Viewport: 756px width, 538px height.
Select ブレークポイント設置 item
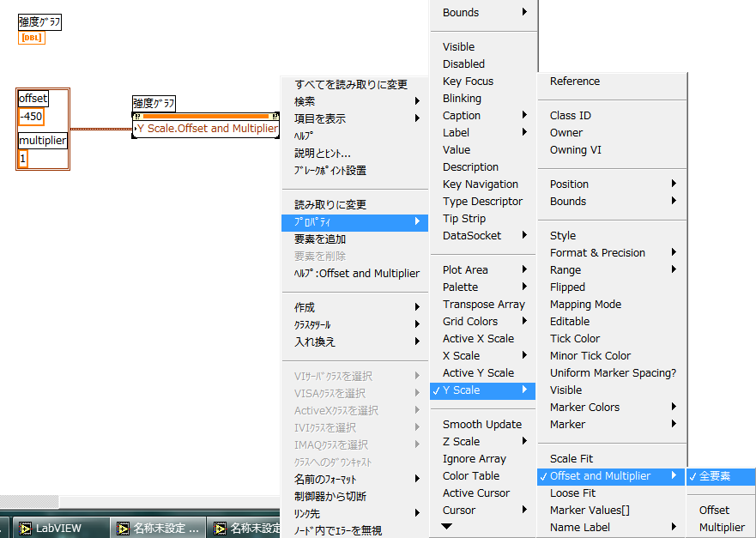point(355,170)
